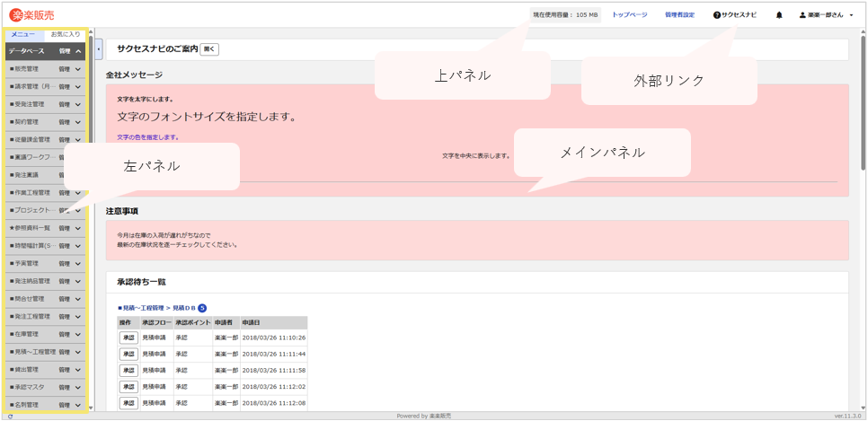Expand the 見積～工程管理 chevron in the left panel
This screenshot has width=868, height=421.
click(77, 352)
